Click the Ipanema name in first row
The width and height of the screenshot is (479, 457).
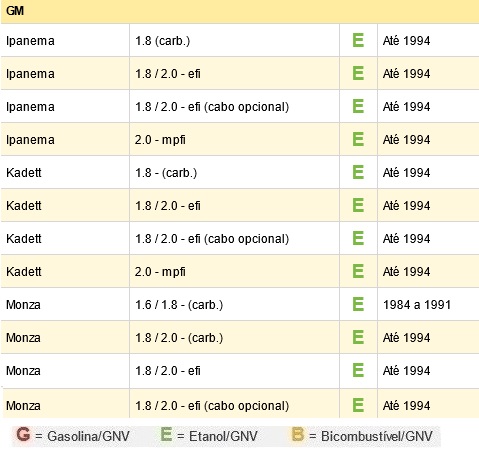pos(30,41)
